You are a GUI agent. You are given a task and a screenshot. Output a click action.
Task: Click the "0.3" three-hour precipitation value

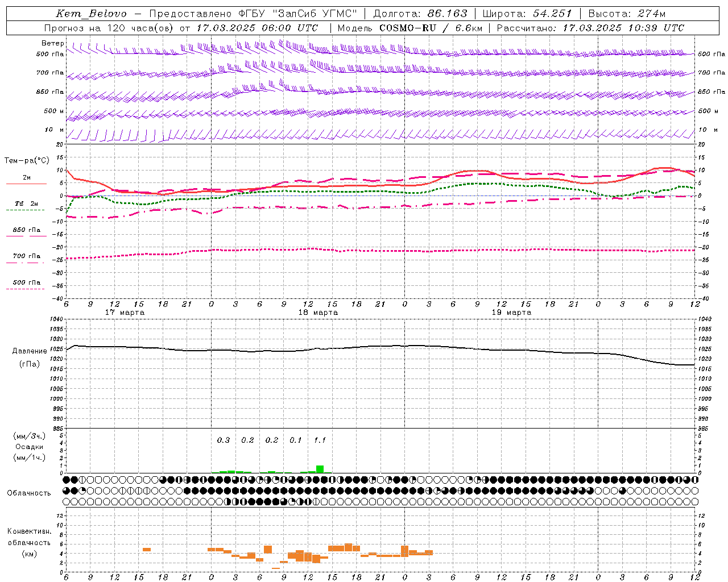pos(224,440)
